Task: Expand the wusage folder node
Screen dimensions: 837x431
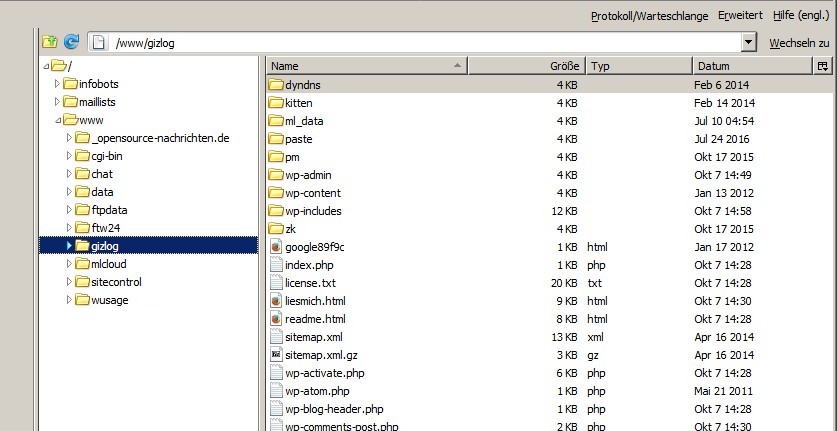Action: (x=69, y=300)
